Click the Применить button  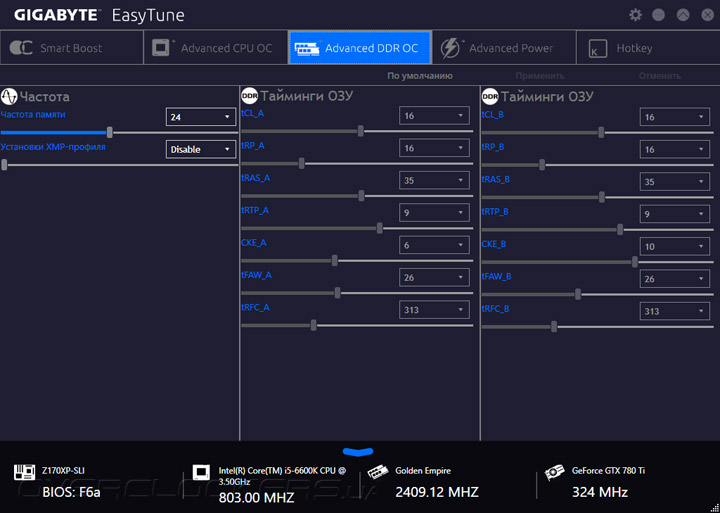click(540, 76)
